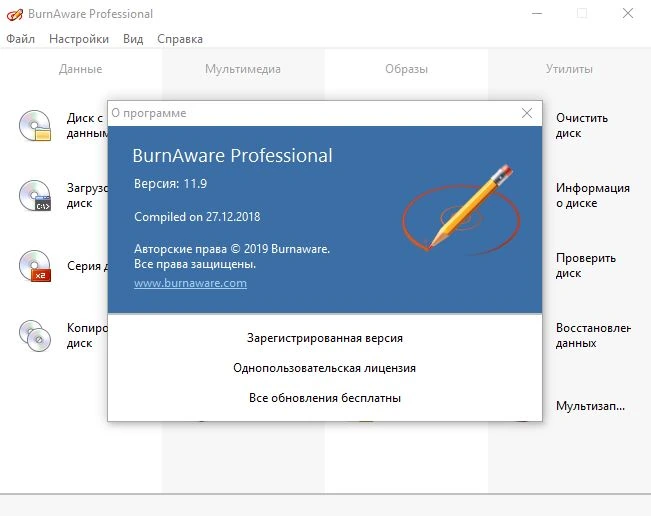Click the Загрузочный диск label

pyautogui.click(x=87, y=196)
